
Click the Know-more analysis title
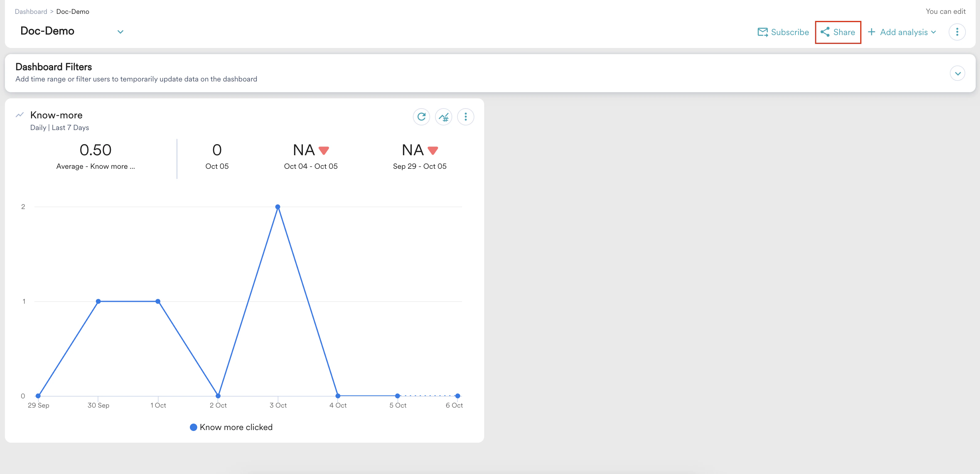pos(56,115)
